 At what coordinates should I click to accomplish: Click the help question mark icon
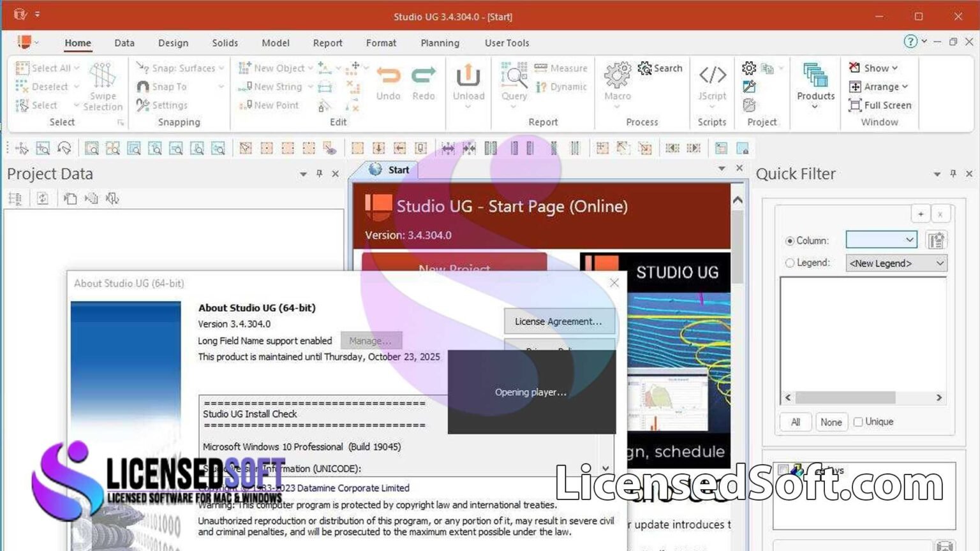click(910, 41)
